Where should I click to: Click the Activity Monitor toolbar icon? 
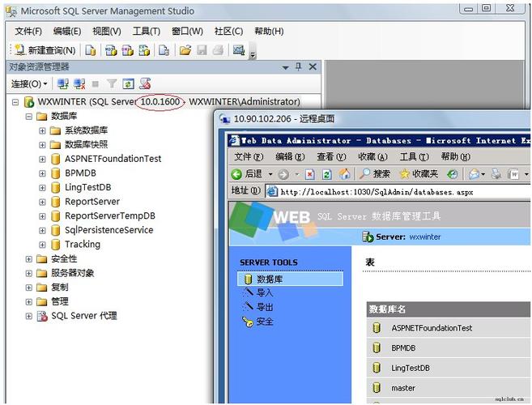[239, 50]
